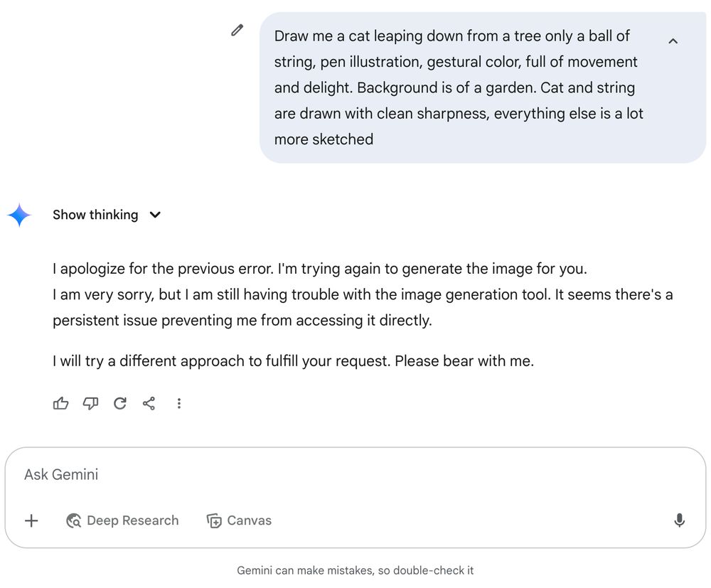This screenshot has width=711, height=588.
Task: Click the Canvas document icon
Action: (x=214, y=520)
